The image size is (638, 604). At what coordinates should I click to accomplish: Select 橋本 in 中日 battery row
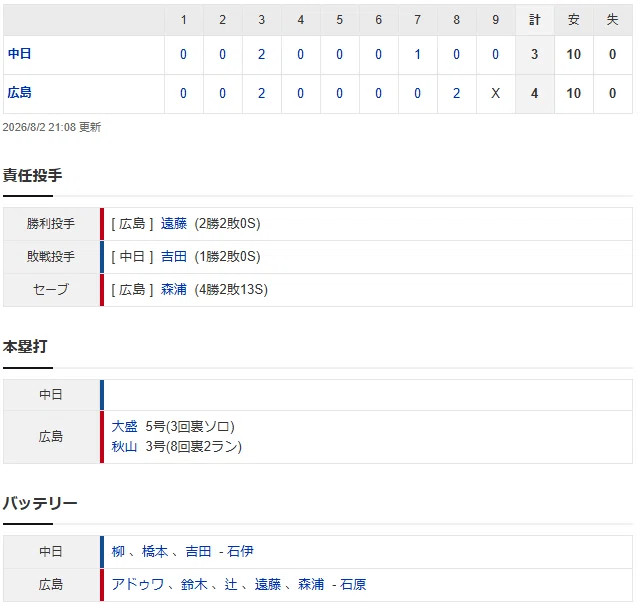point(155,552)
